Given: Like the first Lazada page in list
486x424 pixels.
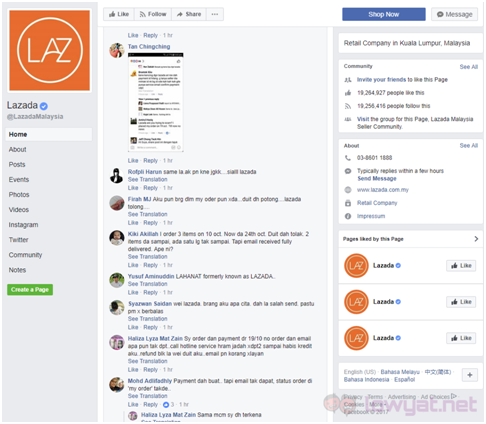Looking at the screenshot, I should tap(461, 266).
